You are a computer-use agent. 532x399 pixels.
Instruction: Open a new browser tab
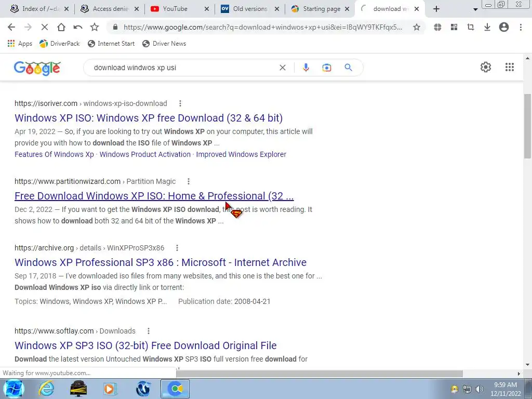point(436,9)
